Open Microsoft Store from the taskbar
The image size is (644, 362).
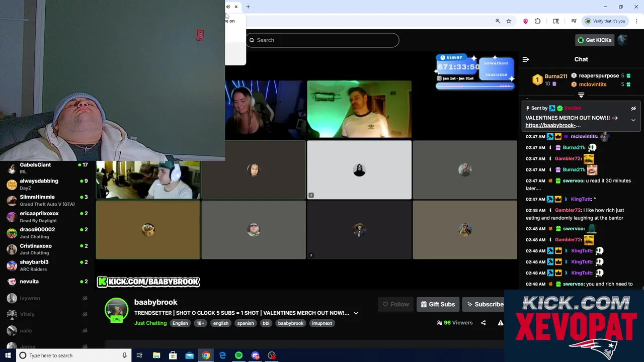(173, 355)
